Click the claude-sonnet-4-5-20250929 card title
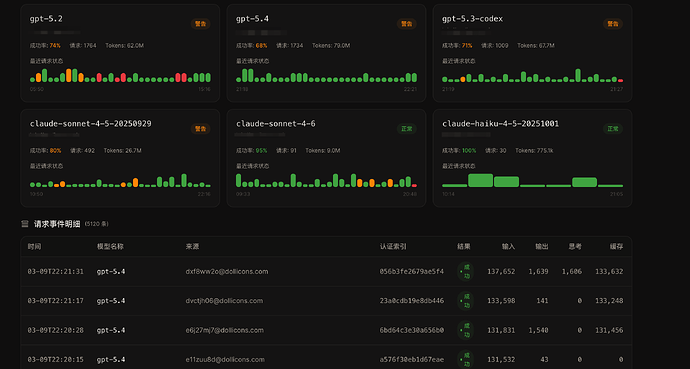Screen dimensions: 690x369 pos(91,124)
